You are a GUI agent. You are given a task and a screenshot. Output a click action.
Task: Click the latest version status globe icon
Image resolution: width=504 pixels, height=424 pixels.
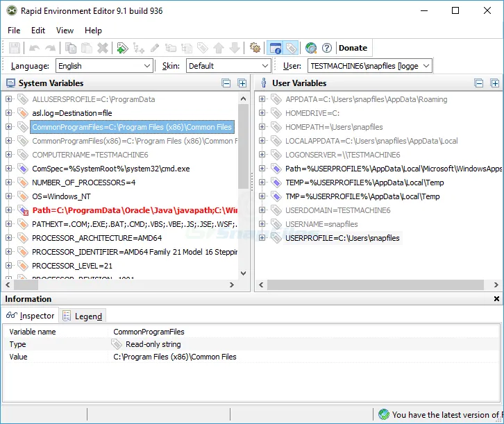click(x=384, y=414)
